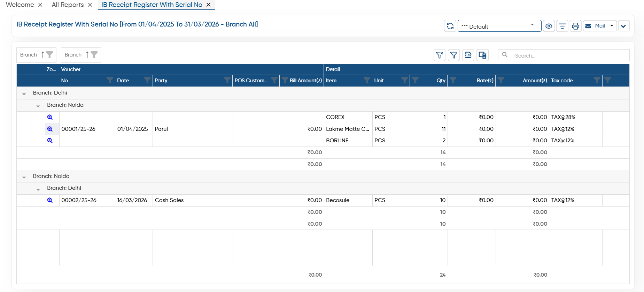Toggle the grid filter row

click(454, 55)
